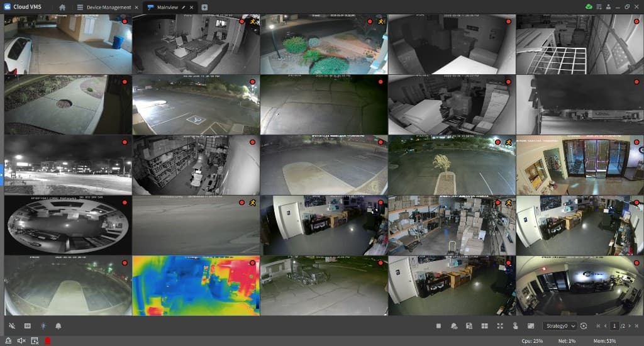Select the patio furniture camera feed

pos(196,45)
